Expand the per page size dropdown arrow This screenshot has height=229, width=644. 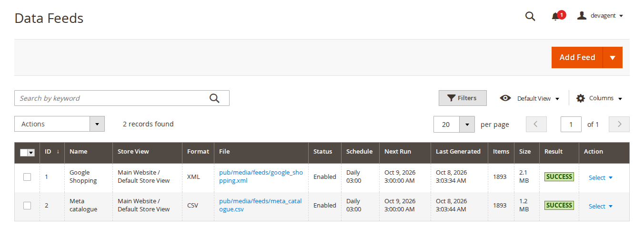[x=467, y=125]
